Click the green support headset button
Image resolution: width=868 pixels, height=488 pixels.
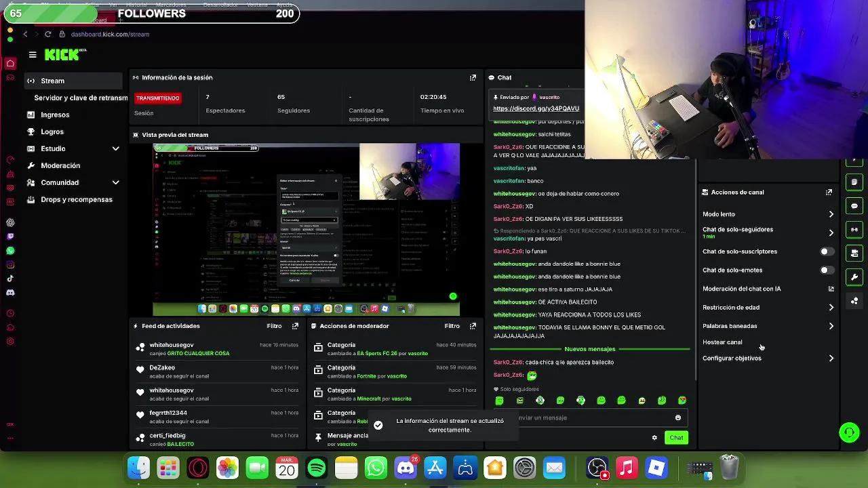click(849, 432)
